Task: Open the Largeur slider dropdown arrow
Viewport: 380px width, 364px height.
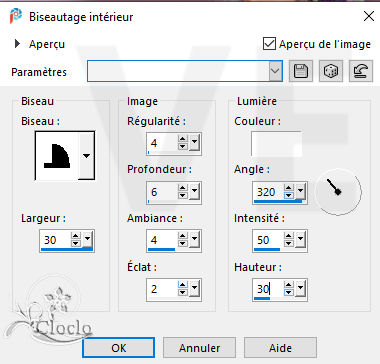Action: (88, 239)
